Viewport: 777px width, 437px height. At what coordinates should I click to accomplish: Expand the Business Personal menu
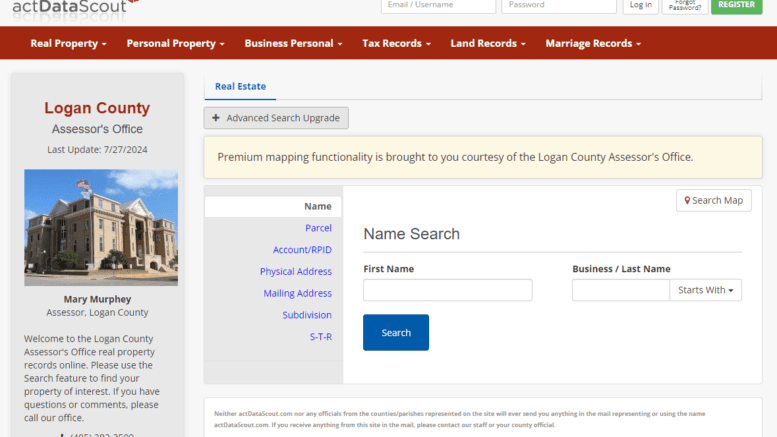pyautogui.click(x=293, y=44)
